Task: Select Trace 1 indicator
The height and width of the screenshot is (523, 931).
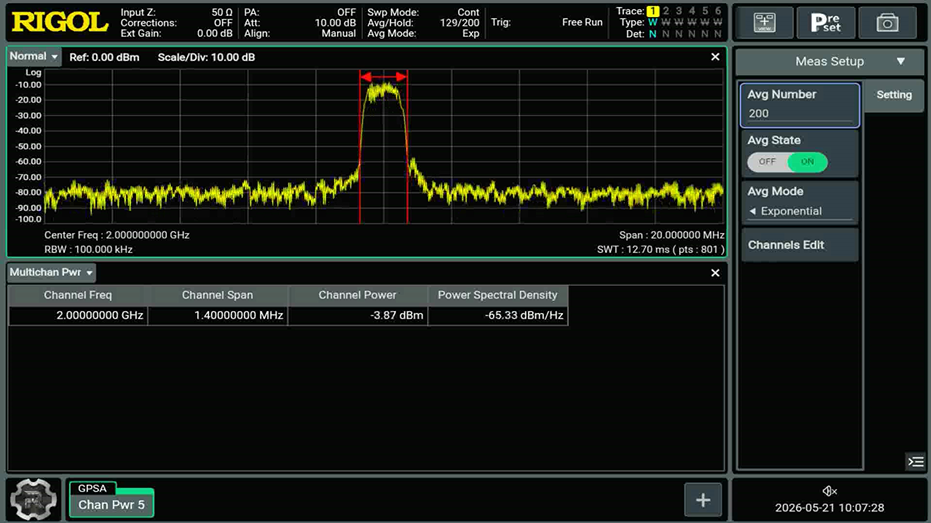Action: pyautogui.click(x=653, y=11)
